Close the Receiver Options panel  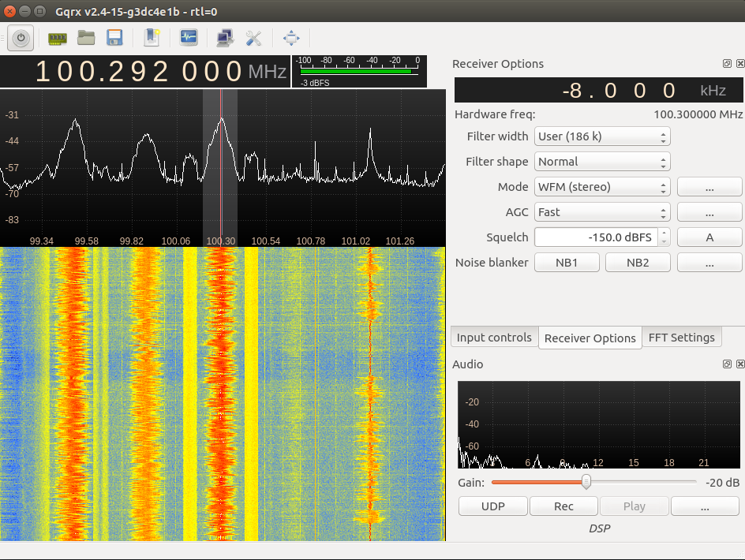point(740,64)
